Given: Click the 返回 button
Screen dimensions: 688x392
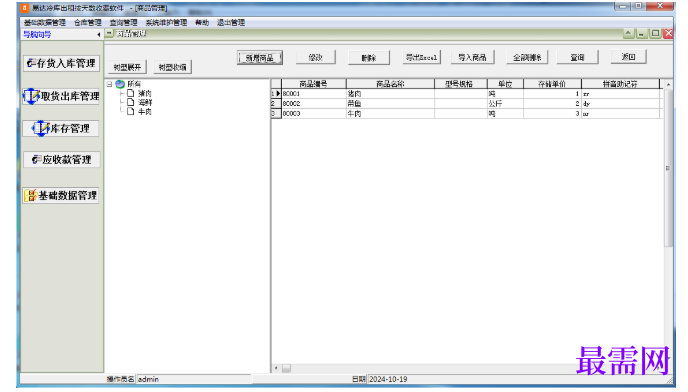Looking at the screenshot, I should [x=628, y=57].
